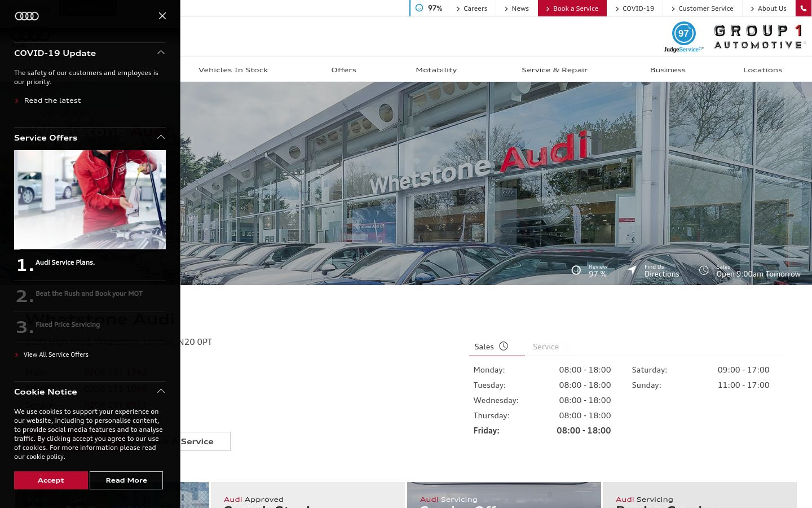Screen dimensions: 812x508
Task: Click Sunday 11:00 - 17:00 hours
Action: [700, 385]
